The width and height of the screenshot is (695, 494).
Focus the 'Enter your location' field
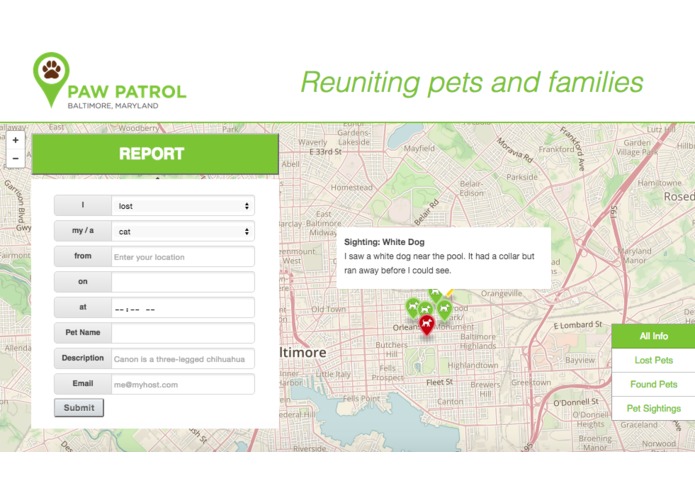click(x=183, y=257)
